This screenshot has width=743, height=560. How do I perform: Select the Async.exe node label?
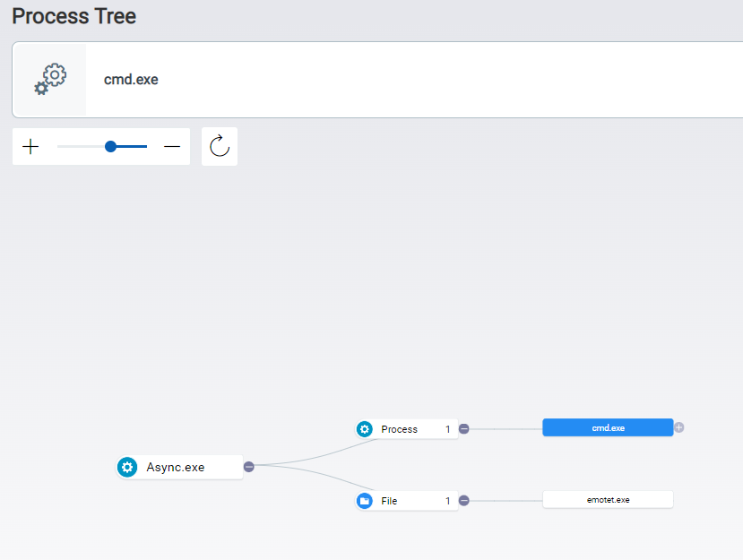(x=176, y=467)
